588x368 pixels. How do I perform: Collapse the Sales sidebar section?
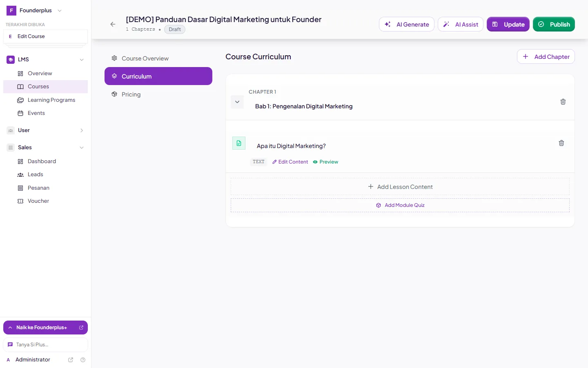coord(45,148)
